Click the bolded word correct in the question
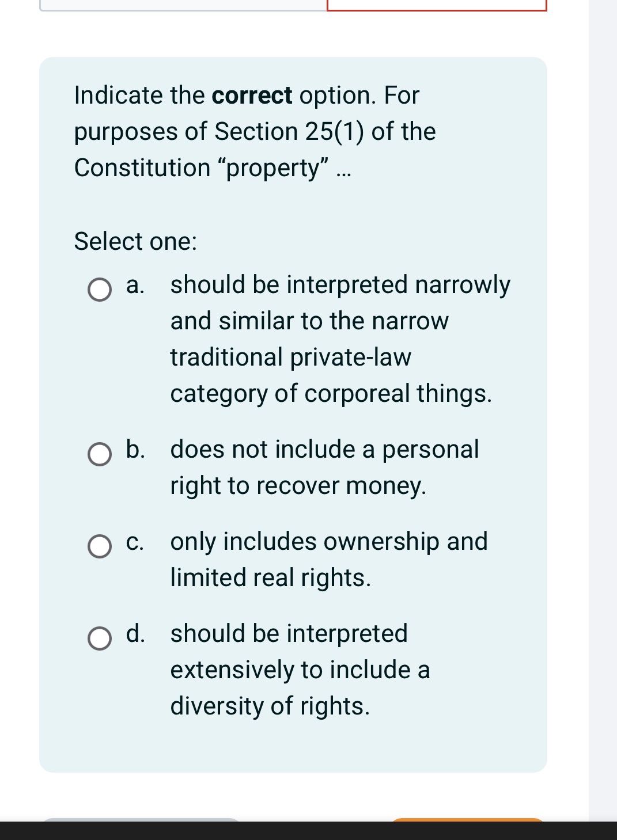Image resolution: width=617 pixels, height=840 pixels. click(x=251, y=95)
